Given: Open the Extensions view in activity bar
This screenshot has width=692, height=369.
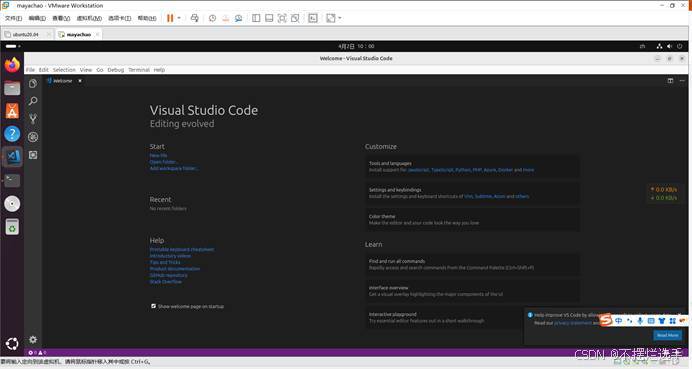Looking at the screenshot, I should (x=33, y=155).
